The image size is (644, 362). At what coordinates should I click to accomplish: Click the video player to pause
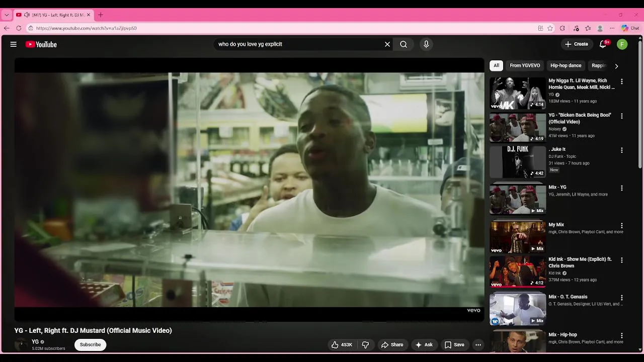click(x=249, y=190)
